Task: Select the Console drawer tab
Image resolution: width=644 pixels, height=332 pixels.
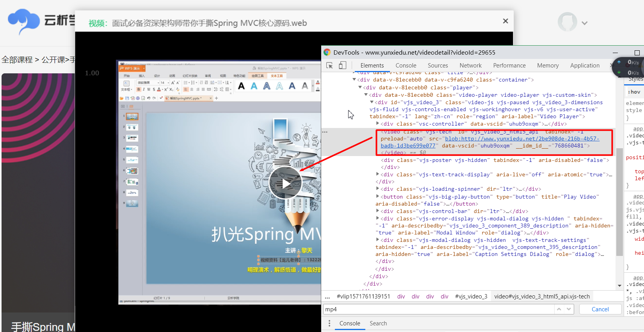Action: pos(350,323)
